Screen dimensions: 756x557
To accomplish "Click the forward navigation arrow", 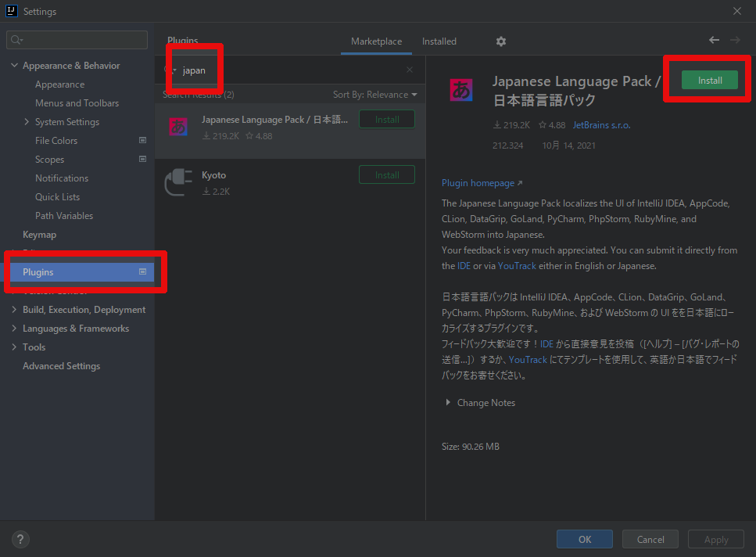I will coord(735,40).
